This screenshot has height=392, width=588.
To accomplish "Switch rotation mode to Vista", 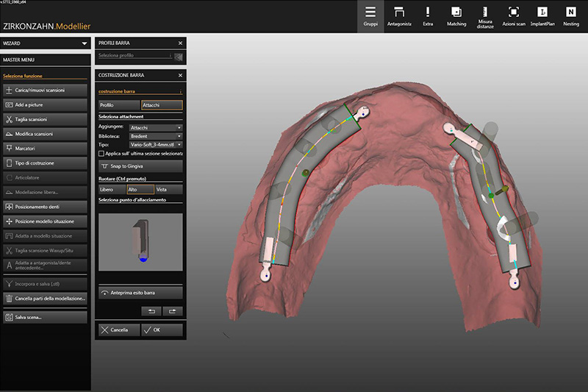I will [x=168, y=190].
